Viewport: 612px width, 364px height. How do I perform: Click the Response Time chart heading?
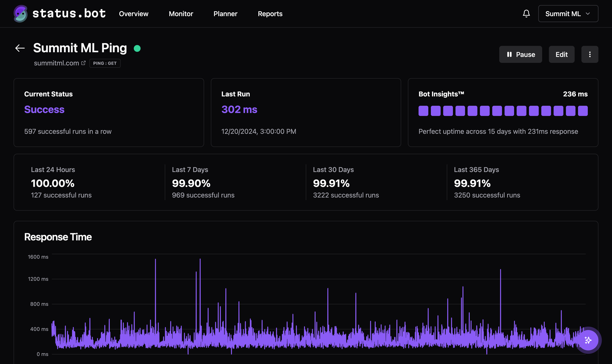[x=58, y=237]
